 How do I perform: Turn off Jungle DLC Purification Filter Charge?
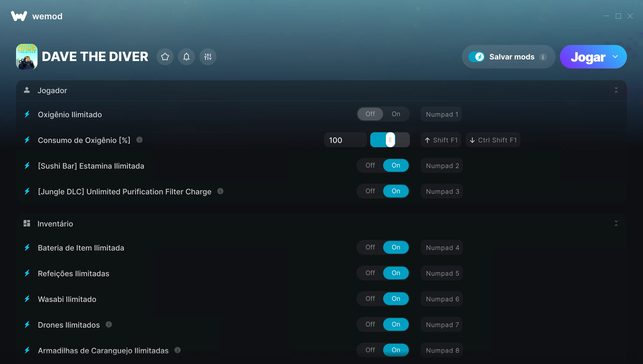(370, 191)
